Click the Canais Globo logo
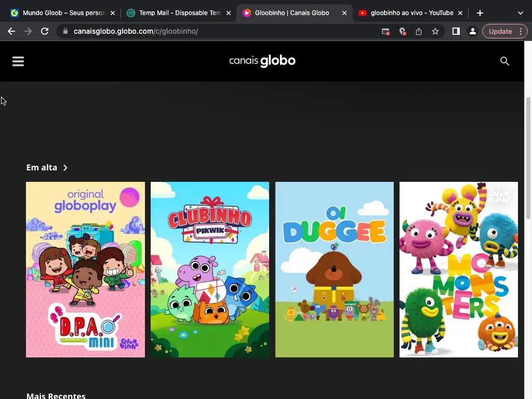Screen dimensions: 532x399 coord(262,61)
